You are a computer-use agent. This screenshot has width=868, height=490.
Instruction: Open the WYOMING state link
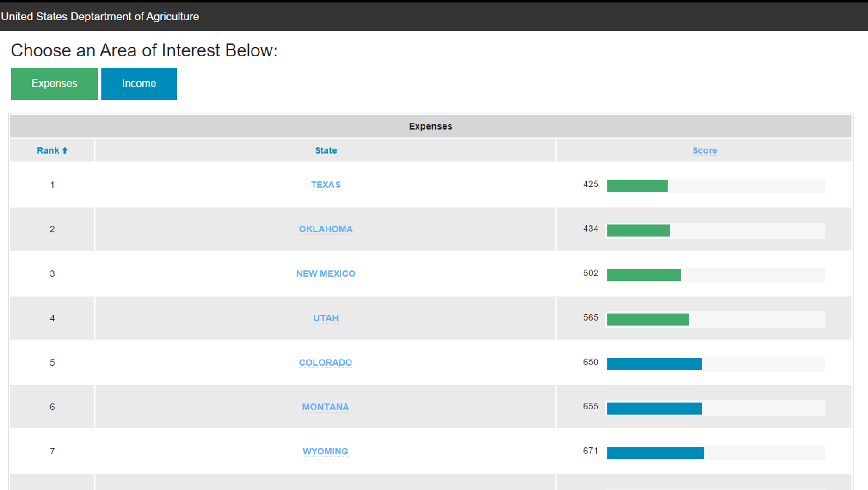[326, 451]
